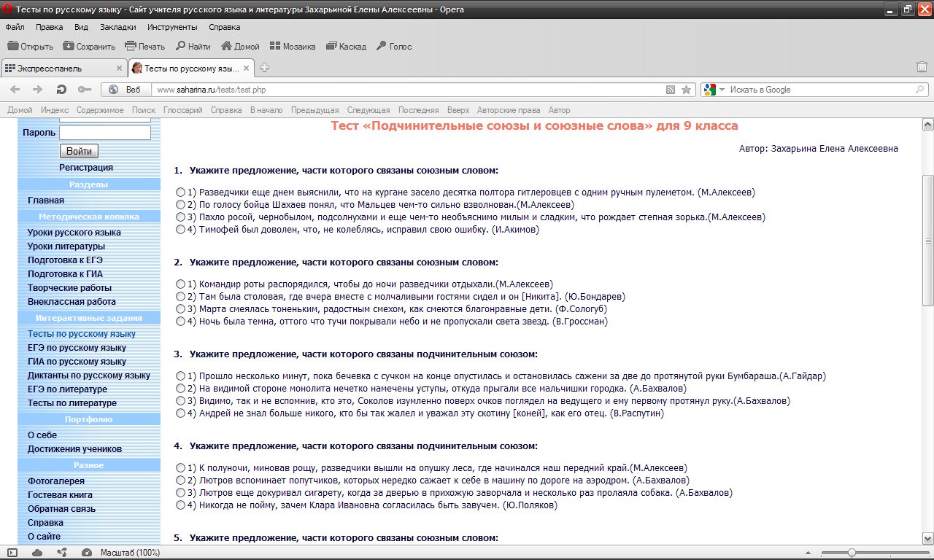Click the Save (Сохранить) toolbar icon
The width and height of the screenshot is (934, 560).
pos(69,46)
